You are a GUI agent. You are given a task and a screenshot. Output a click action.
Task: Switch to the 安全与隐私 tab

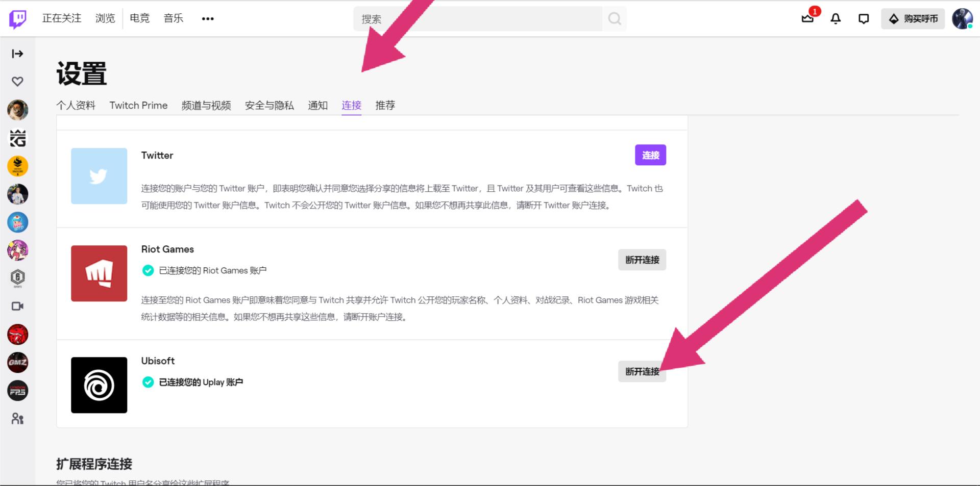(269, 105)
